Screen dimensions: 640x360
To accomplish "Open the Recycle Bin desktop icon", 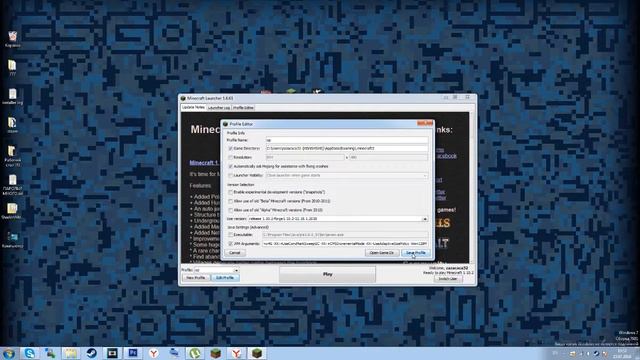I will pyautogui.click(x=13, y=39).
